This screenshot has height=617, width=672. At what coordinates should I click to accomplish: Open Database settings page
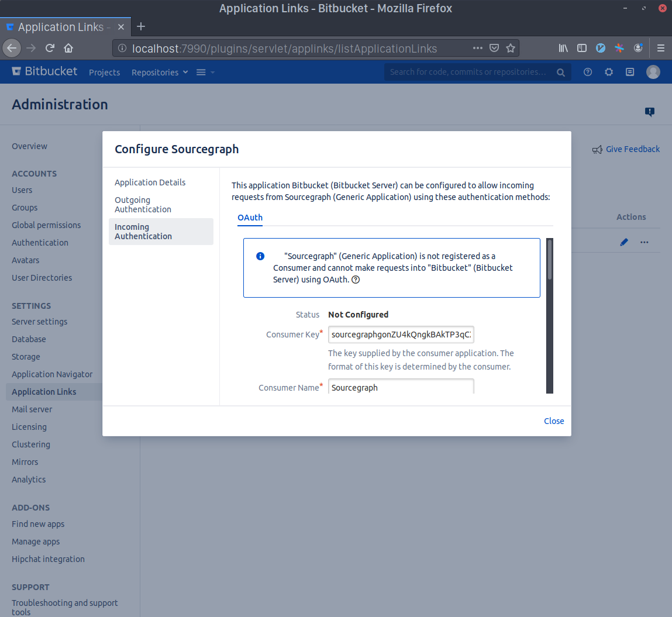click(x=29, y=339)
